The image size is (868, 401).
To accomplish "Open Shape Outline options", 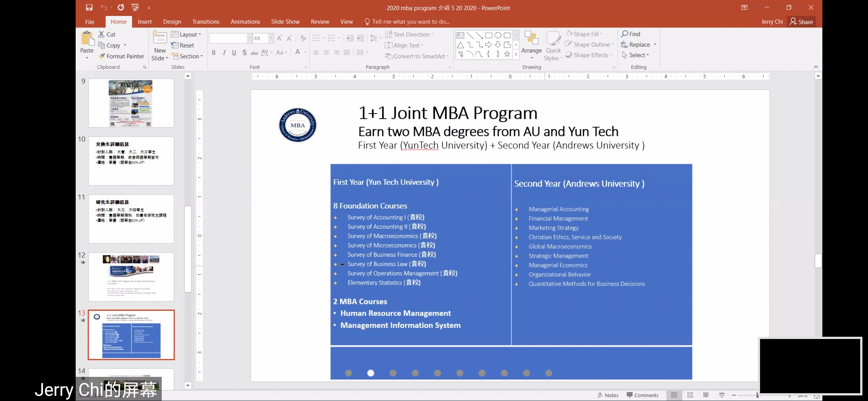I will (589, 44).
